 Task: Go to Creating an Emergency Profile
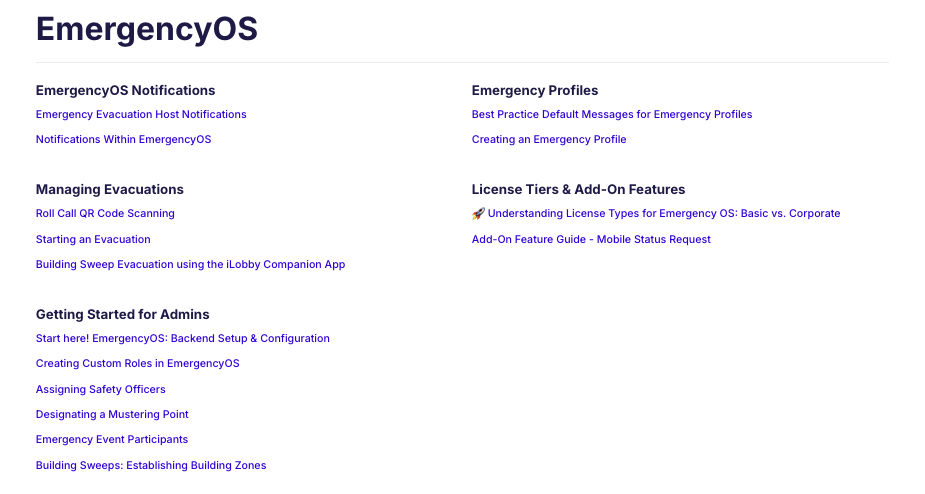coord(549,139)
